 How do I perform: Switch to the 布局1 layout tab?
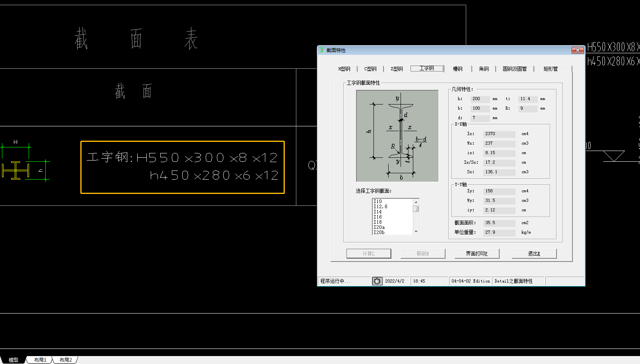40,360
